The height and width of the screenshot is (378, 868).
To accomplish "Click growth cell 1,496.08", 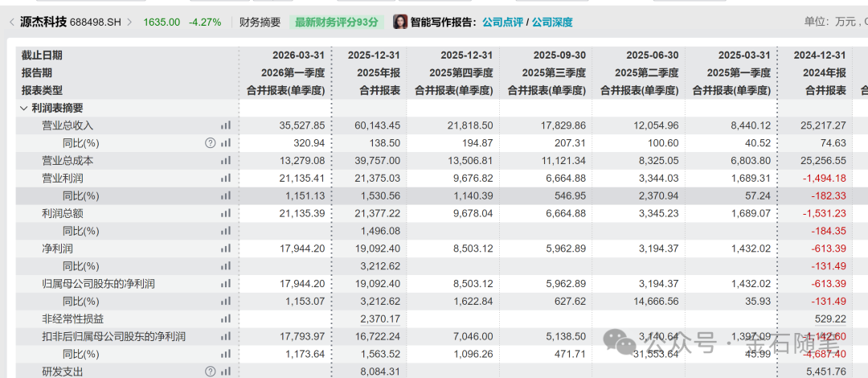I will click(381, 231).
